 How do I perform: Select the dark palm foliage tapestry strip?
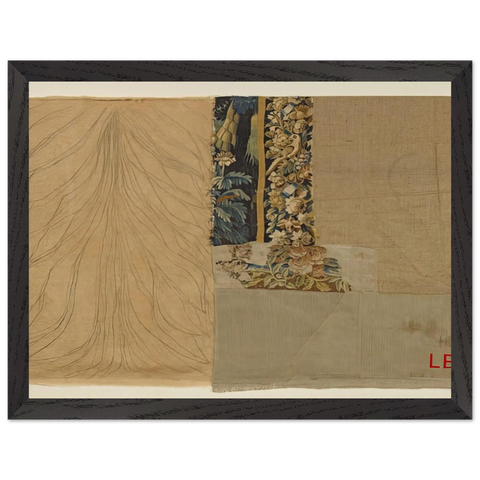pyautogui.click(x=235, y=171)
